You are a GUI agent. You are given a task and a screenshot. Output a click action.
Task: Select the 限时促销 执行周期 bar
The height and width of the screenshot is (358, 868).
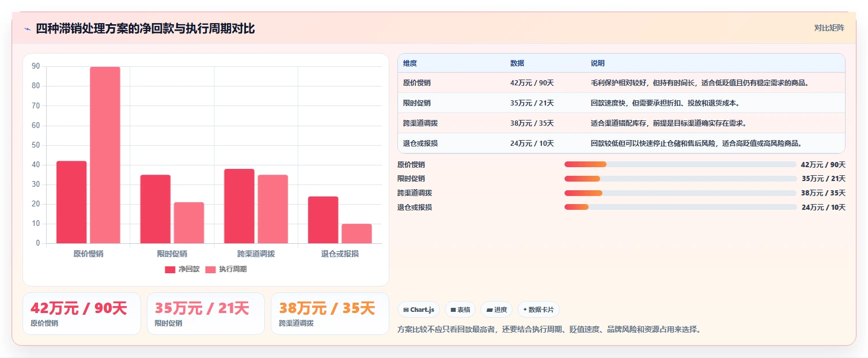click(x=189, y=223)
